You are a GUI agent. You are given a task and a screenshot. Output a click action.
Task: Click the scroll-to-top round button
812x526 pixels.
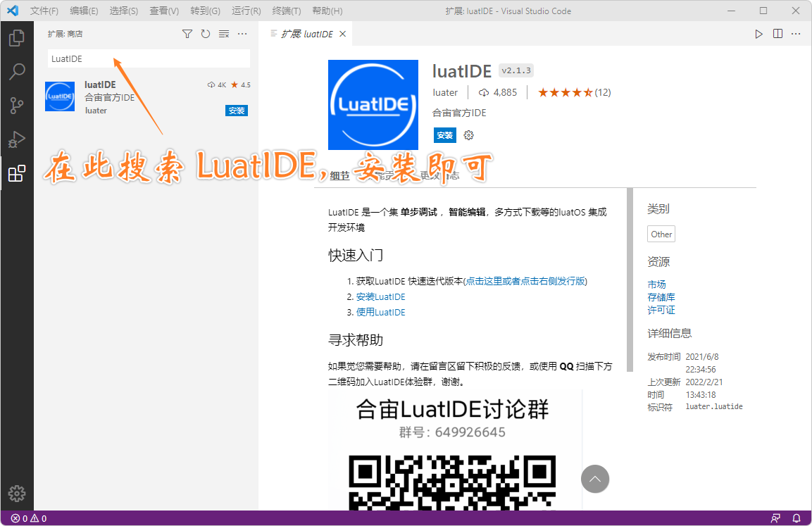click(595, 479)
